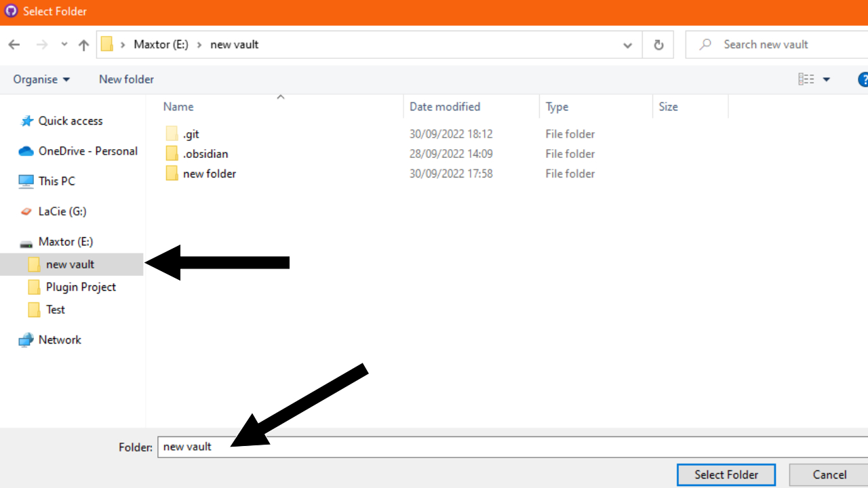
Task: Open Quick access in sidebar
Action: (x=70, y=121)
